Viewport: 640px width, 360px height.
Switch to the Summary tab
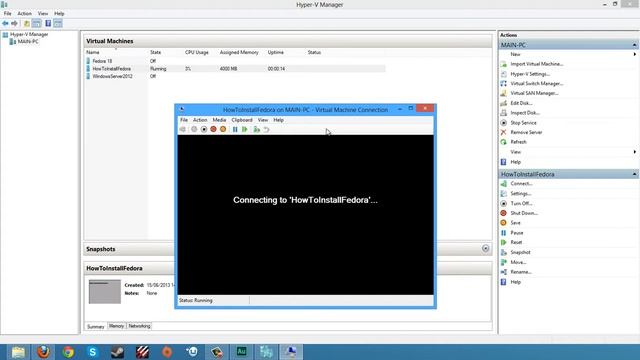click(96, 327)
